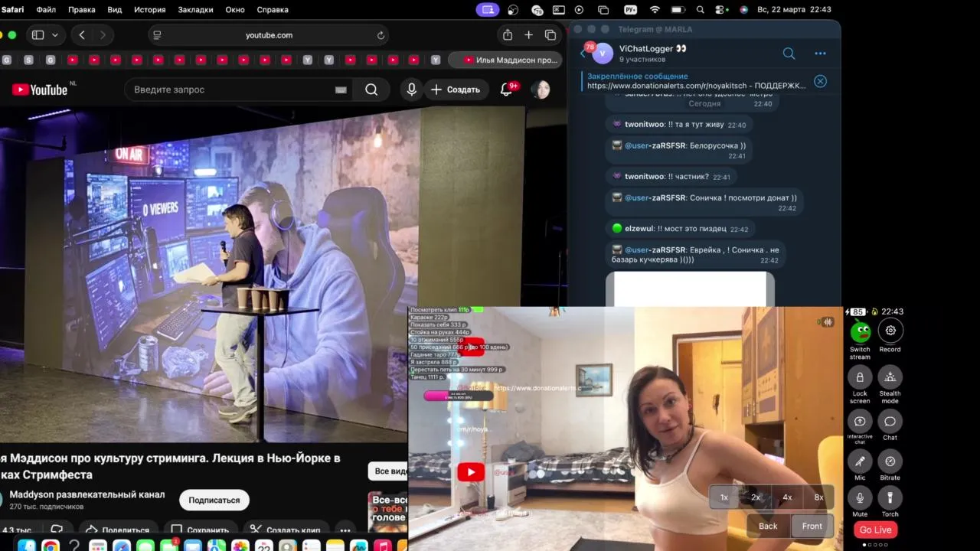Open the Закладки menu
The height and width of the screenshot is (551, 980).
pyautogui.click(x=196, y=10)
